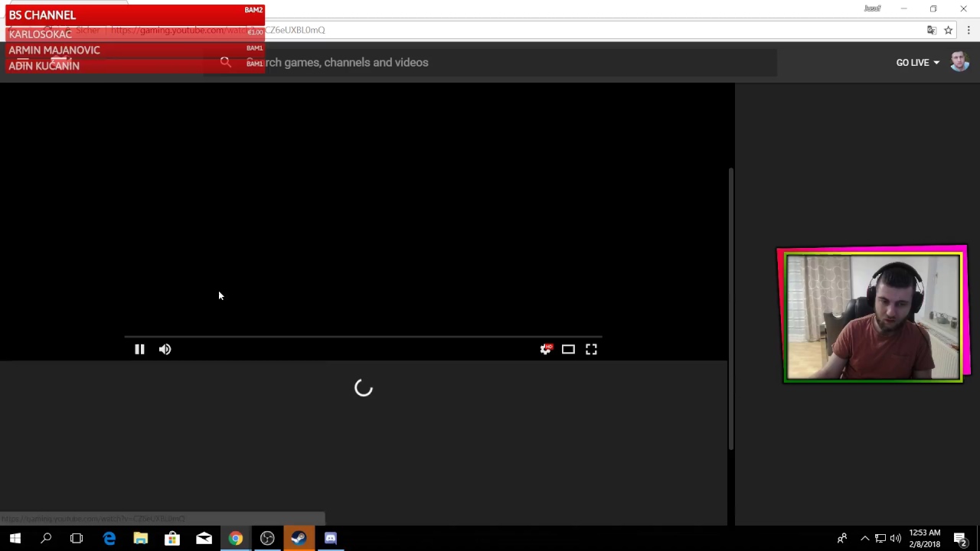
Task: Click the Google Translate icon in address bar
Action: pos(931,30)
